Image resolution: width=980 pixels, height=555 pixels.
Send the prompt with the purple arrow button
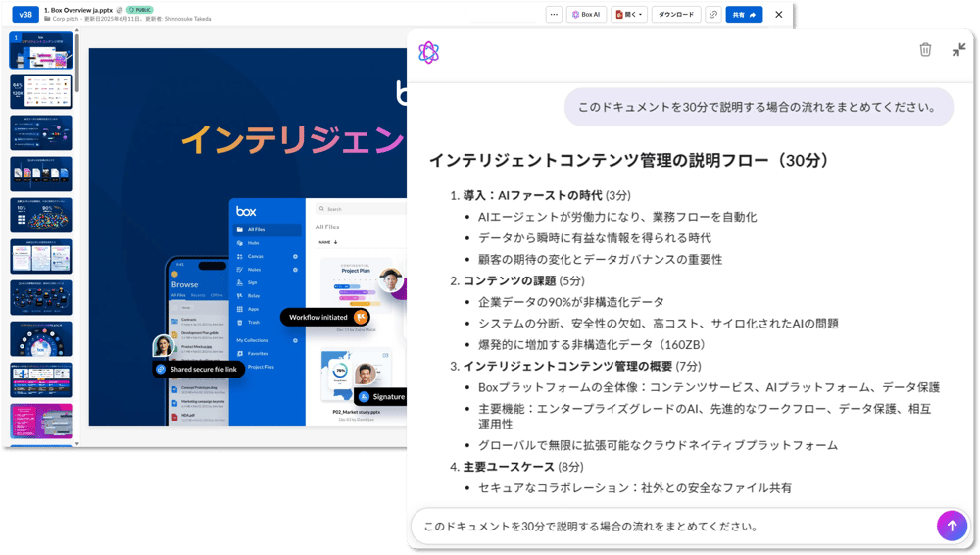click(x=952, y=526)
